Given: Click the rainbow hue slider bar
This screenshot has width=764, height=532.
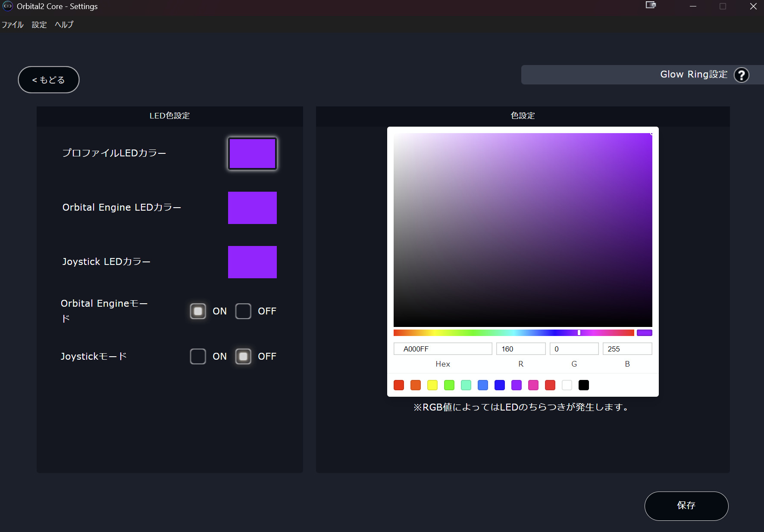Looking at the screenshot, I should [x=514, y=333].
